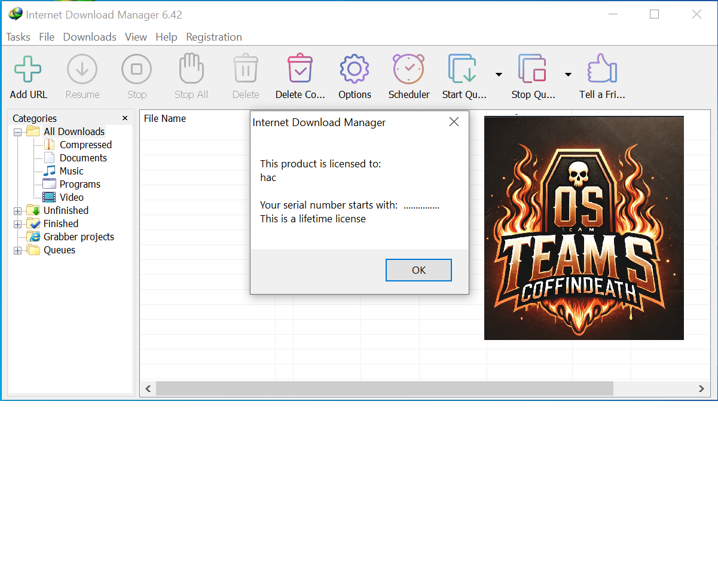Click the Compressed archive icon
The width and height of the screenshot is (718, 588).
[50, 145]
